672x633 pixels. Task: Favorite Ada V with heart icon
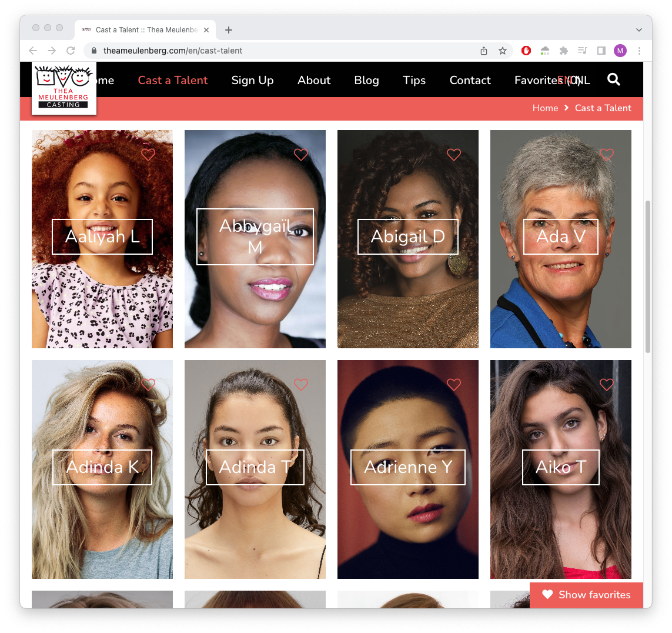click(606, 154)
